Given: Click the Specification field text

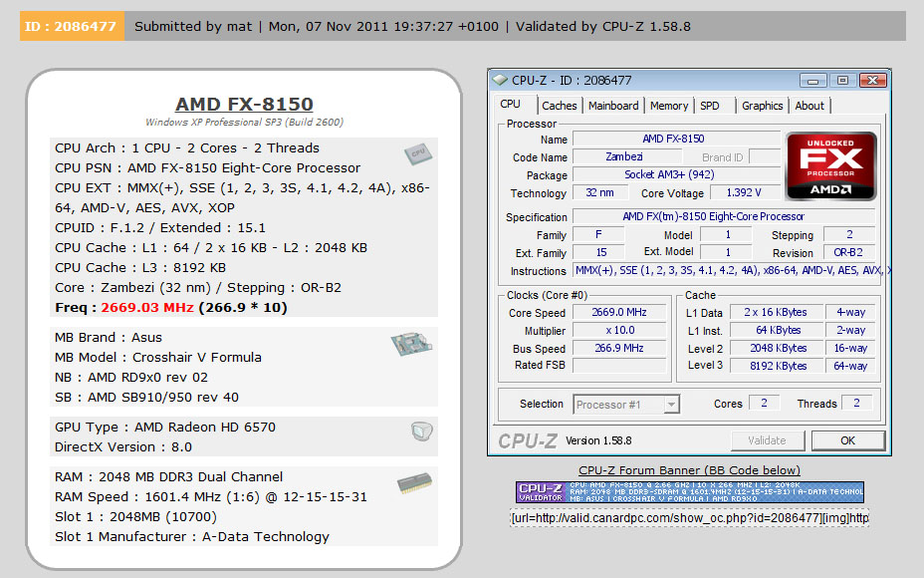Looking at the screenshot, I should pos(724,216).
